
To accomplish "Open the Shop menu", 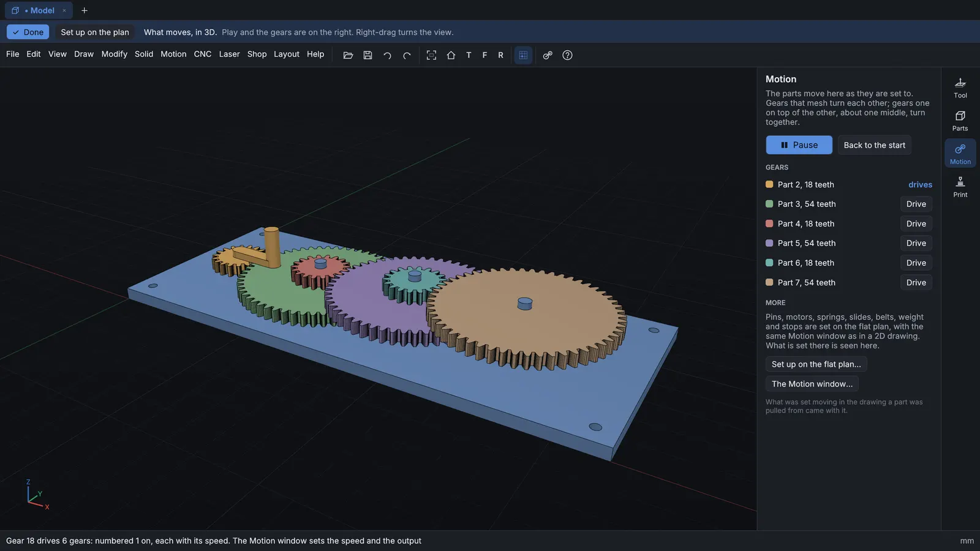I will click(257, 54).
